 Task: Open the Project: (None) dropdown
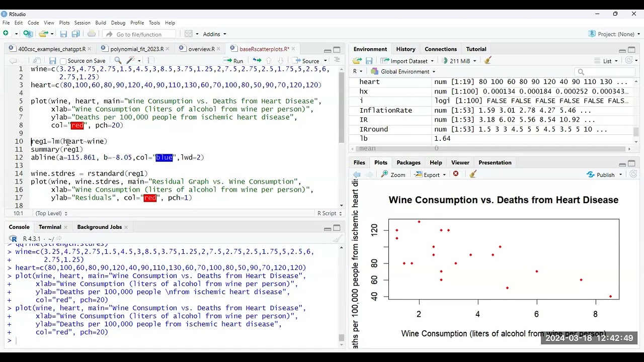(x=614, y=34)
